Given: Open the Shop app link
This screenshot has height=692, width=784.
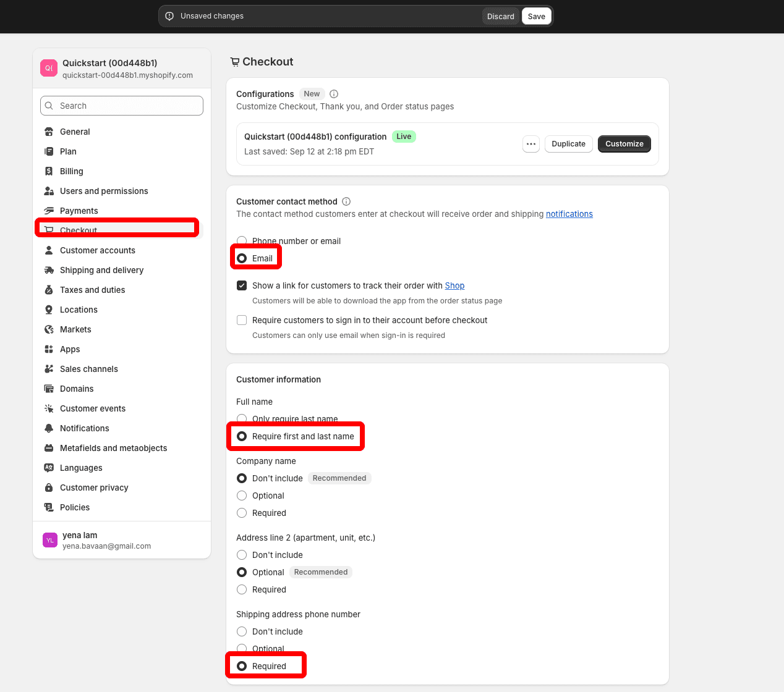Looking at the screenshot, I should pyautogui.click(x=454, y=285).
